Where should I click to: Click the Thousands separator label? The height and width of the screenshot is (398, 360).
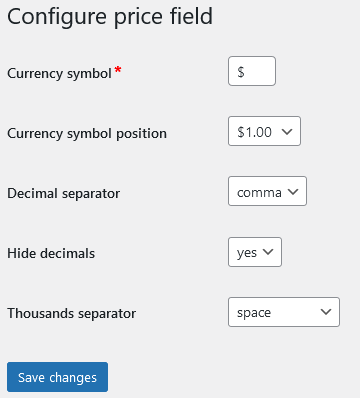click(72, 313)
